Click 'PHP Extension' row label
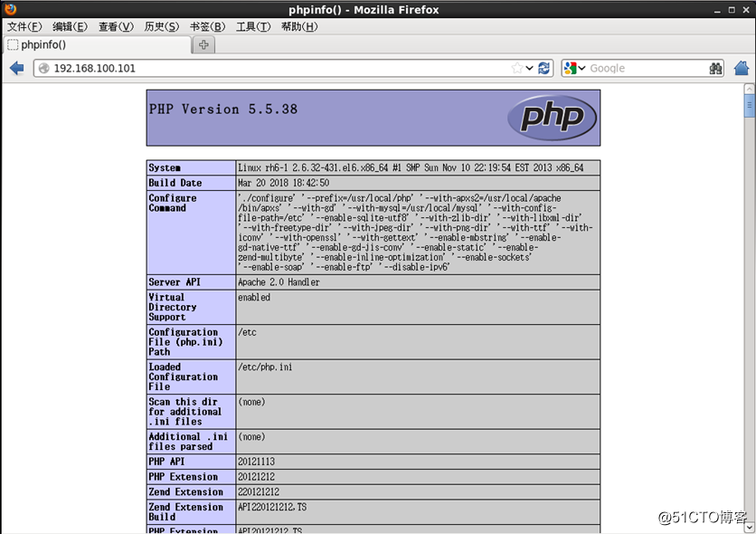 184,477
